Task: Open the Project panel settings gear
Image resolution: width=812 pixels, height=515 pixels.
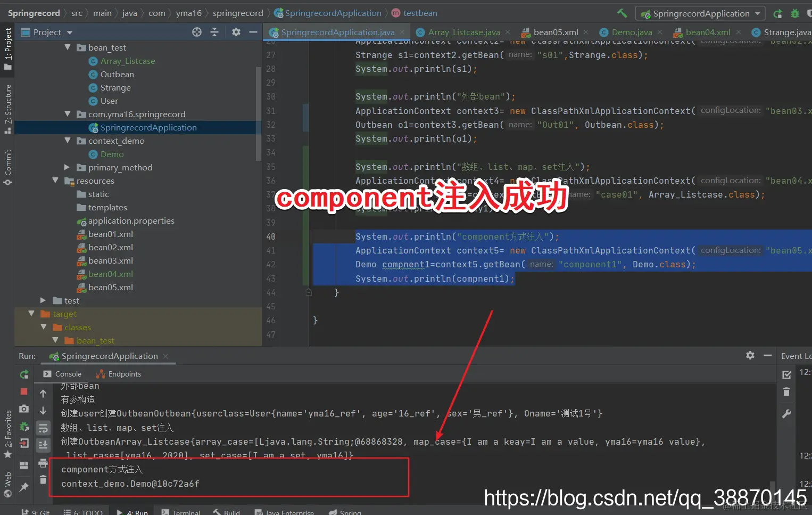Action: [236, 32]
